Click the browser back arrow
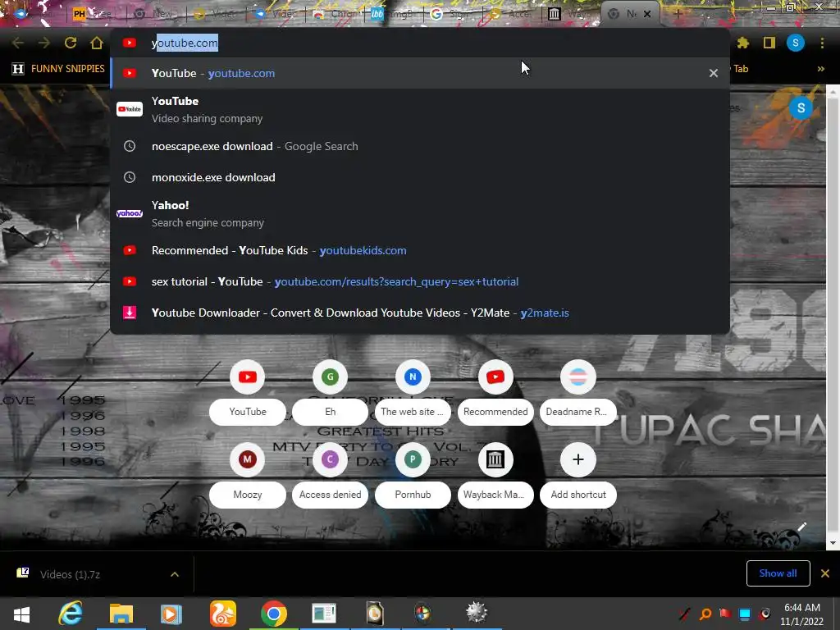The width and height of the screenshot is (840, 630). coord(18,43)
